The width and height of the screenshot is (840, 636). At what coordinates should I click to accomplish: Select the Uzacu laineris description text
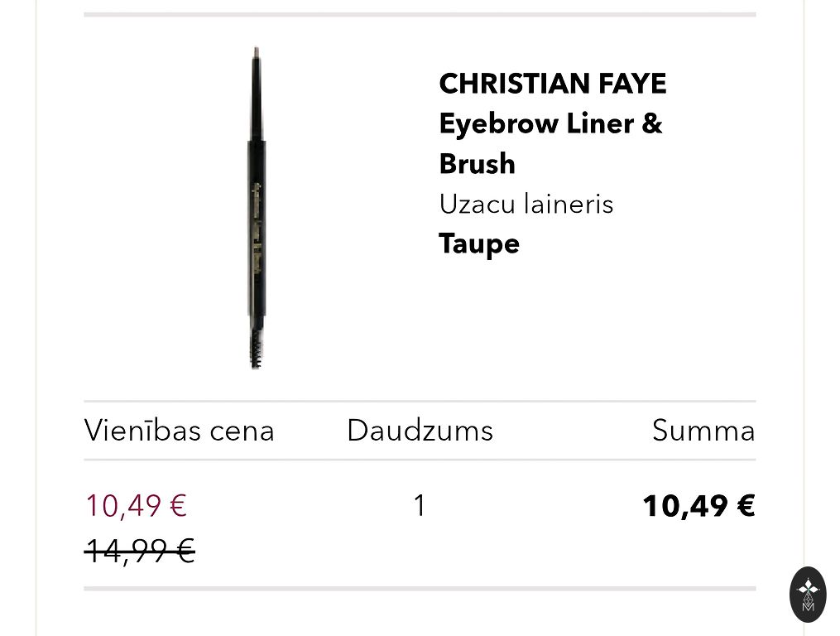[x=526, y=204]
